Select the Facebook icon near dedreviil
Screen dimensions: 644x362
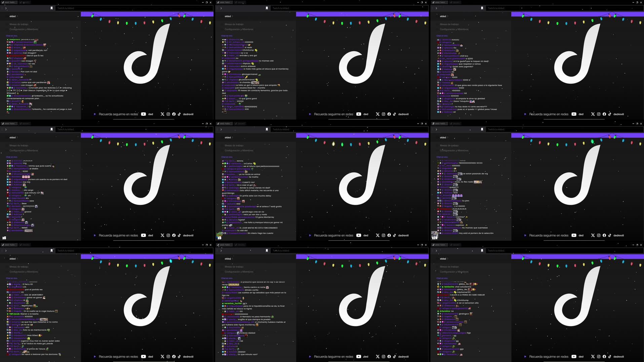click(x=174, y=114)
